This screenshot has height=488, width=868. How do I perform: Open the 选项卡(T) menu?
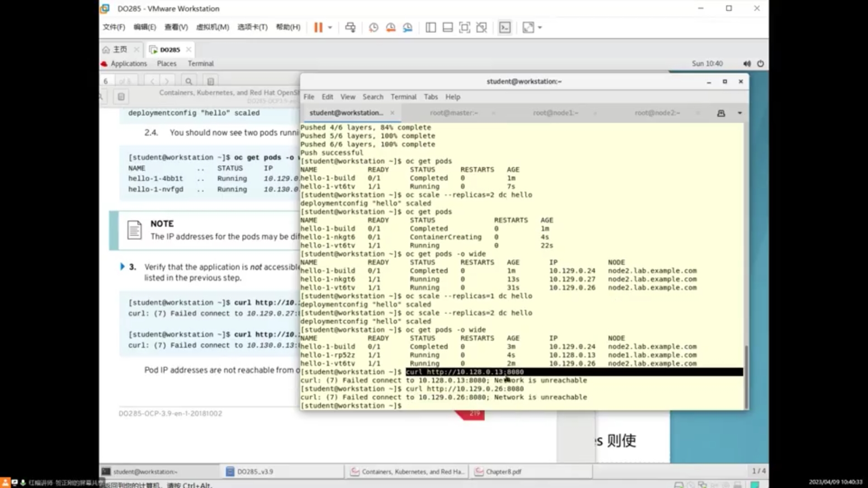coord(252,27)
